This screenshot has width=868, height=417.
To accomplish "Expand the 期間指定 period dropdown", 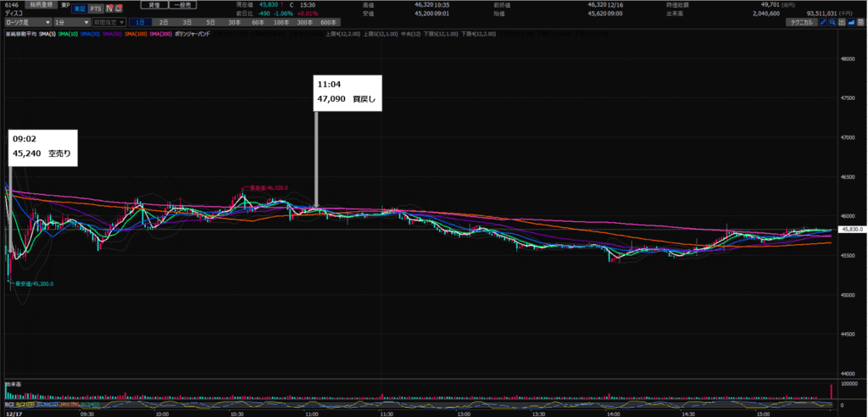I will [x=112, y=22].
